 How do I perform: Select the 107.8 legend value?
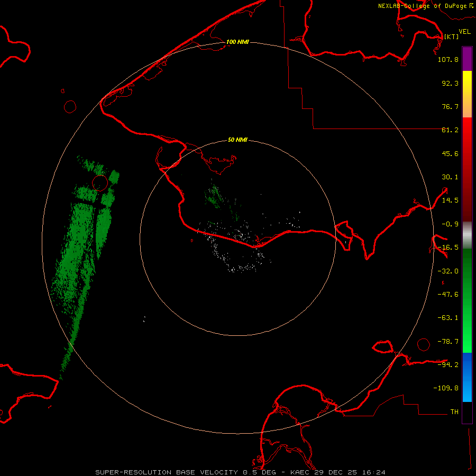pos(448,59)
